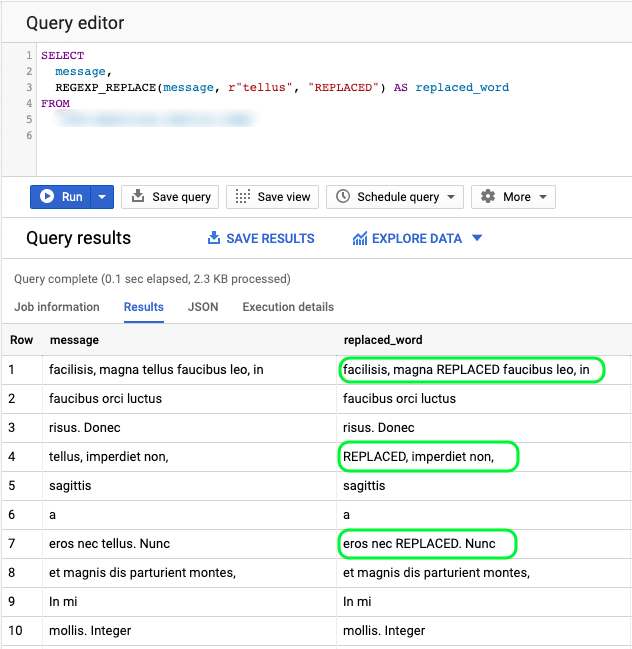View the Execution details tab
Viewport: 632px width, 649px height.
pyautogui.click(x=288, y=307)
